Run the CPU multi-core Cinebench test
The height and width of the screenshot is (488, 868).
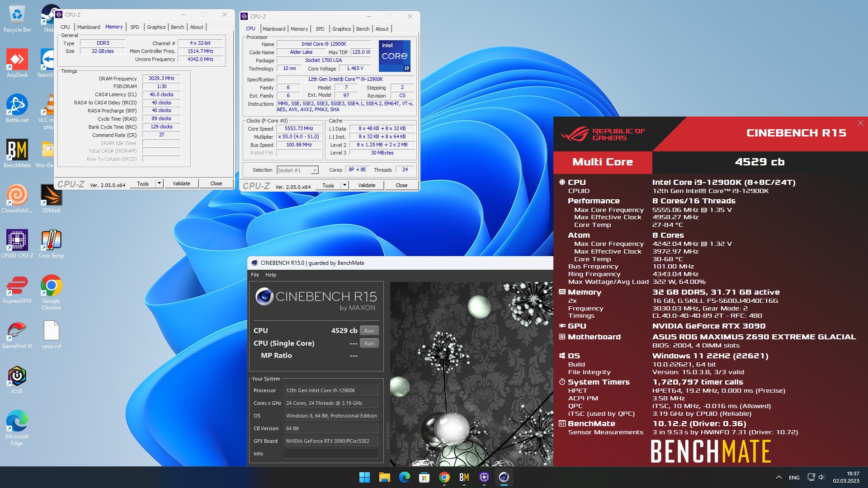click(x=369, y=331)
